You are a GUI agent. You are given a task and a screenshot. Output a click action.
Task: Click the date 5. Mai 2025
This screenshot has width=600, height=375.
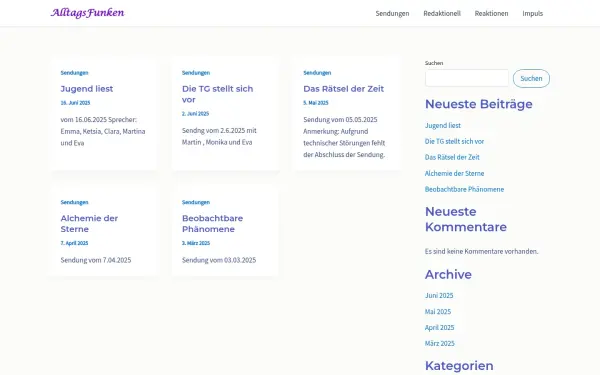pos(316,103)
